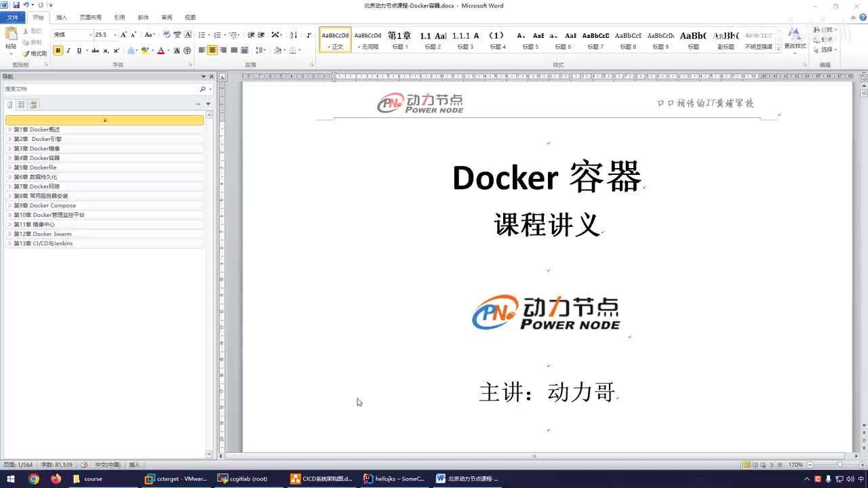Image resolution: width=868 pixels, height=488 pixels.
Task: Switch to the 视图 (View) tab
Action: pyautogui.click(x=191, y=17)
